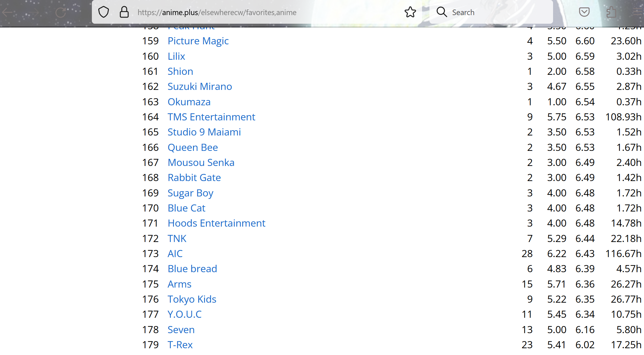Click score 6.44 in TNK row
Viewport: 644px width, 355px height.
pos(585,239)
